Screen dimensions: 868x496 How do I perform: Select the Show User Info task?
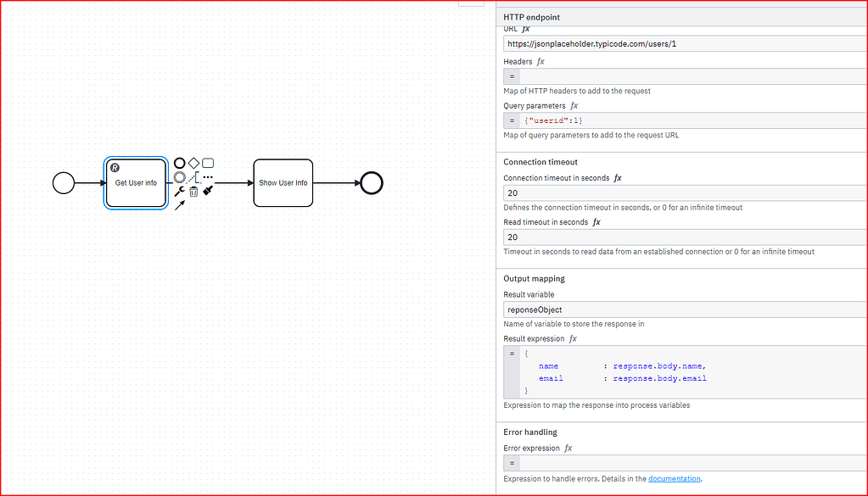click(x=283, y=183)
